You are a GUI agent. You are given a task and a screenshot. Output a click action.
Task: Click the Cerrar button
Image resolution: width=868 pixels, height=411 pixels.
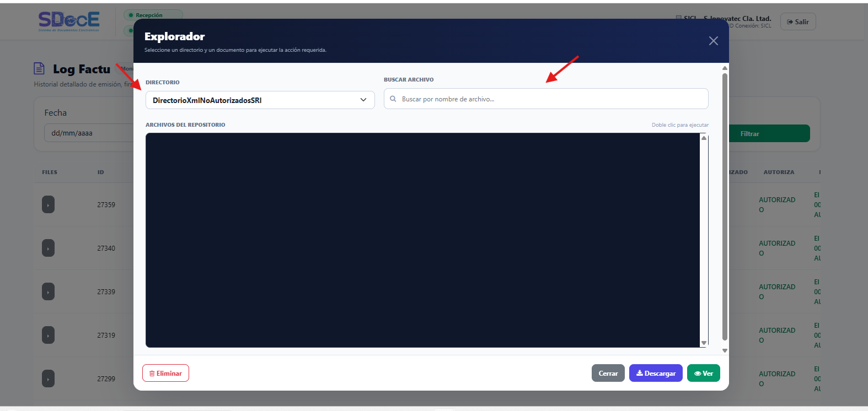pos(608,373)
